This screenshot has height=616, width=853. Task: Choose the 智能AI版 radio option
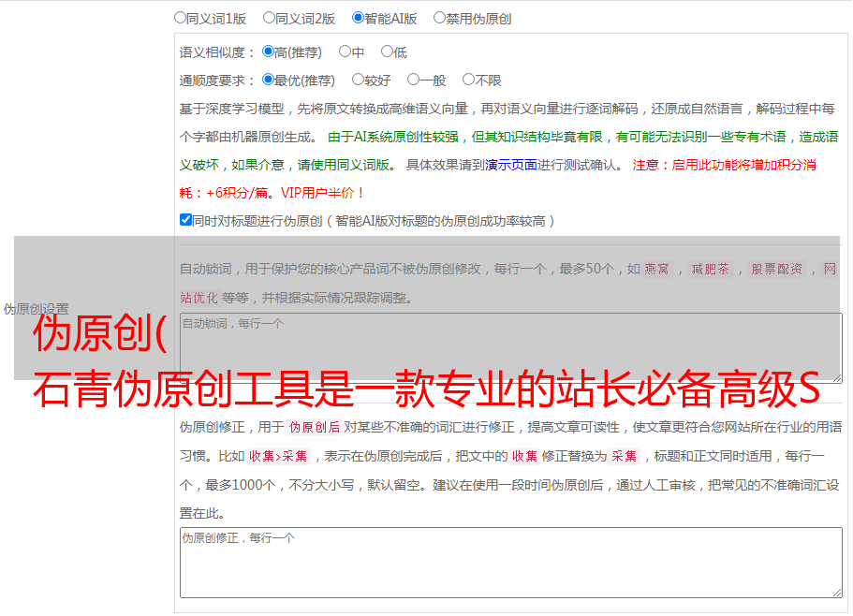point(358,18)
